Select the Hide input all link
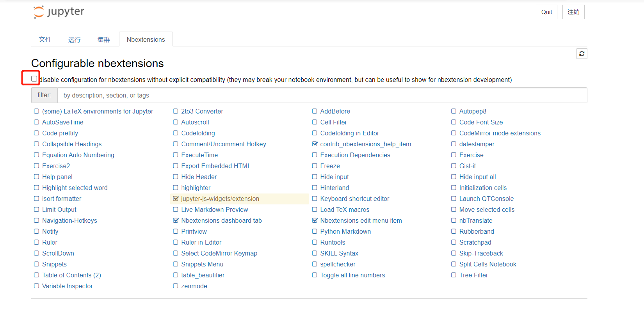The height and width of the screenshot is (323, 644). pyautogui.click(x=477, y=177)
